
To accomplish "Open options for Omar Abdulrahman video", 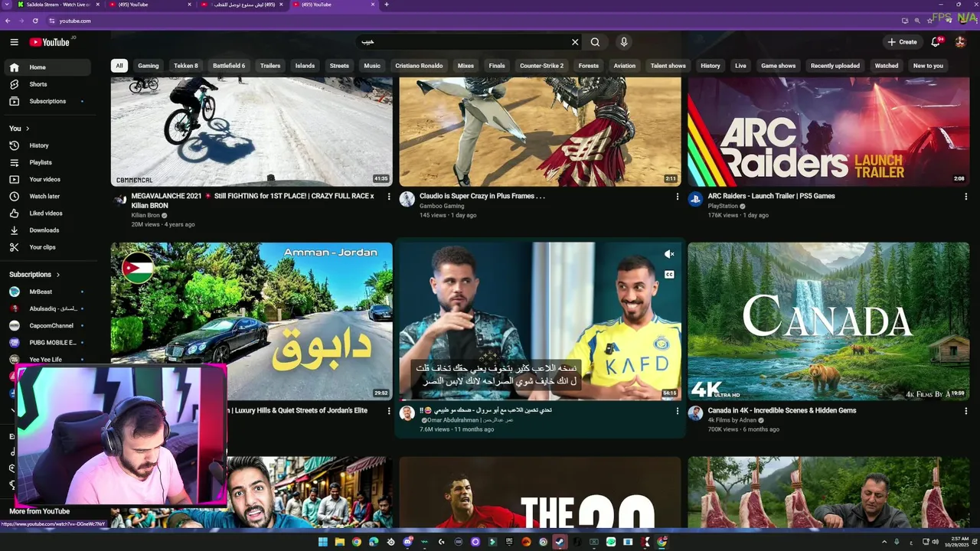I will pos(677,411).
